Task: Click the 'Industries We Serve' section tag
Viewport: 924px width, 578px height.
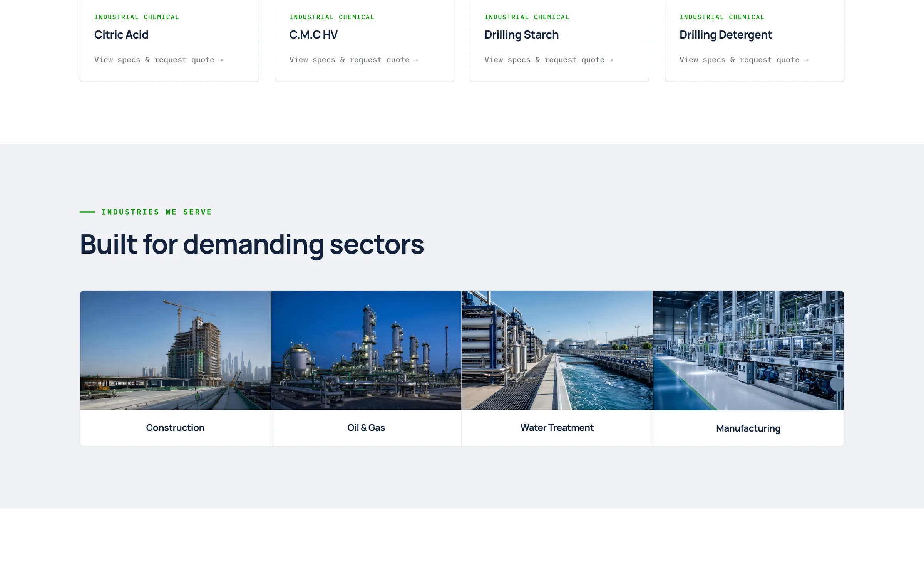Action: [157, 212]
